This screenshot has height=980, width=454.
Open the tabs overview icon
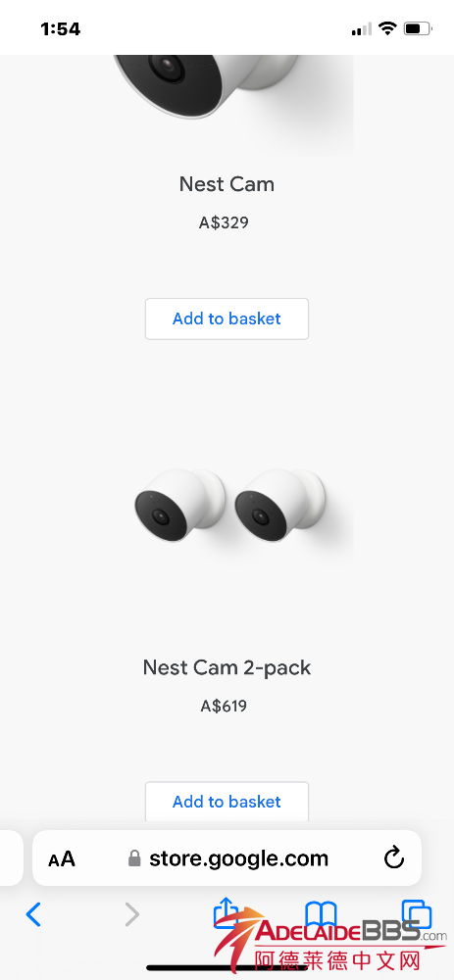click(x=417, y=914)
